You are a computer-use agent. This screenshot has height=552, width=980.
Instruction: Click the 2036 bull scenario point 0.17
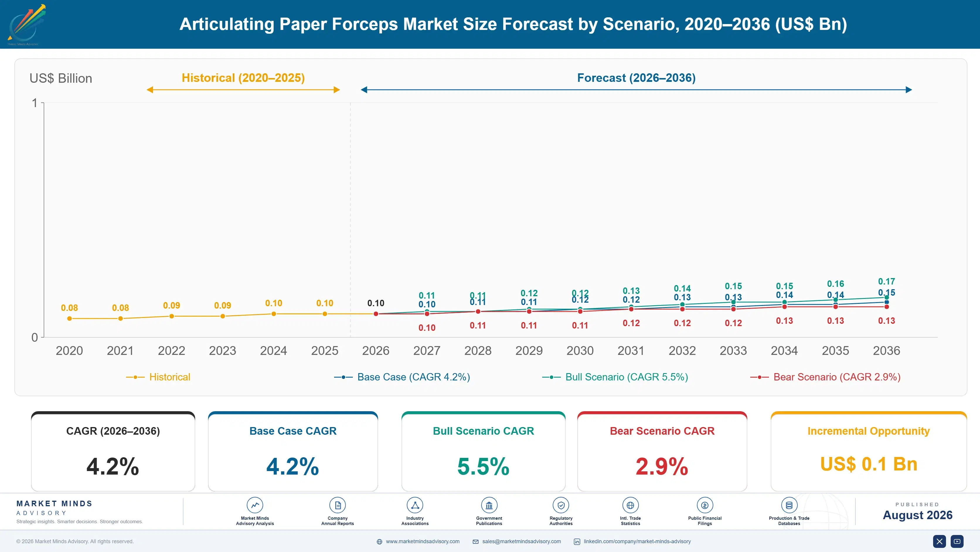click(x=887, y=298)
